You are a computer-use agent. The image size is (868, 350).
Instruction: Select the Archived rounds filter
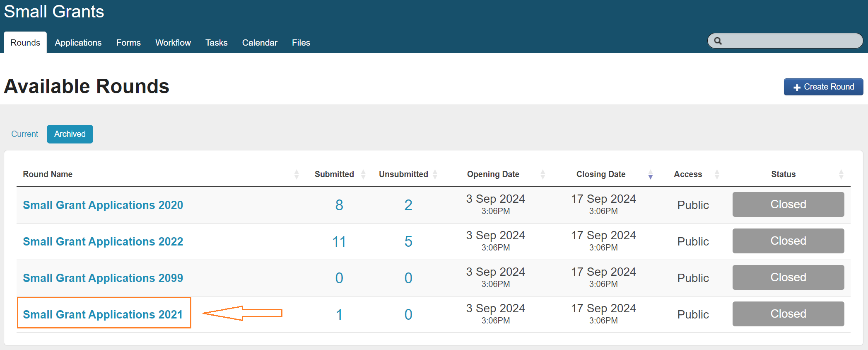tap(70, 134)
